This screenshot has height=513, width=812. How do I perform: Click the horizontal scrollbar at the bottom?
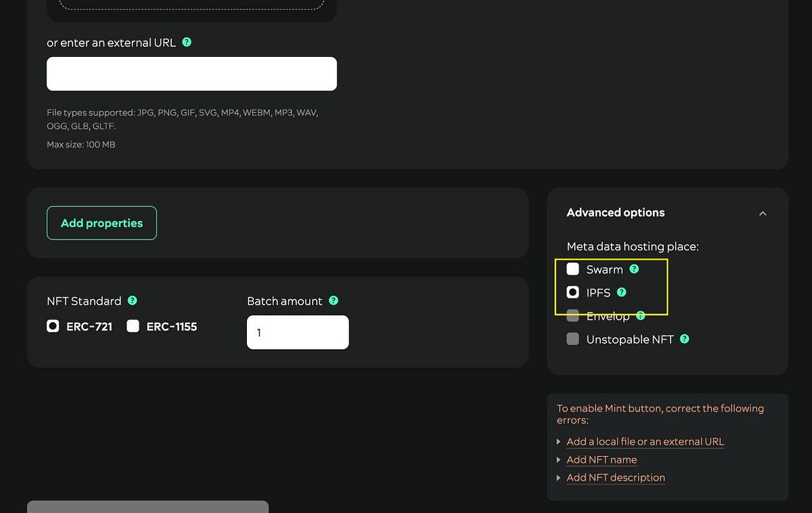tap(148, 506)
